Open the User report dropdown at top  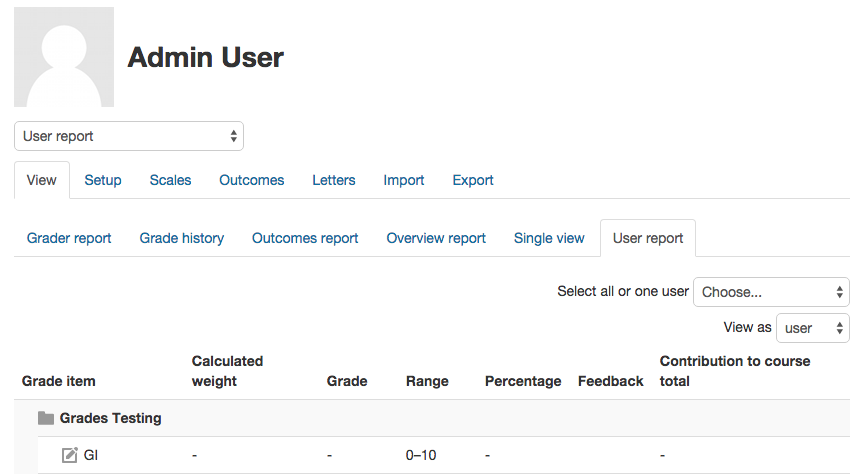click(129, 136)
